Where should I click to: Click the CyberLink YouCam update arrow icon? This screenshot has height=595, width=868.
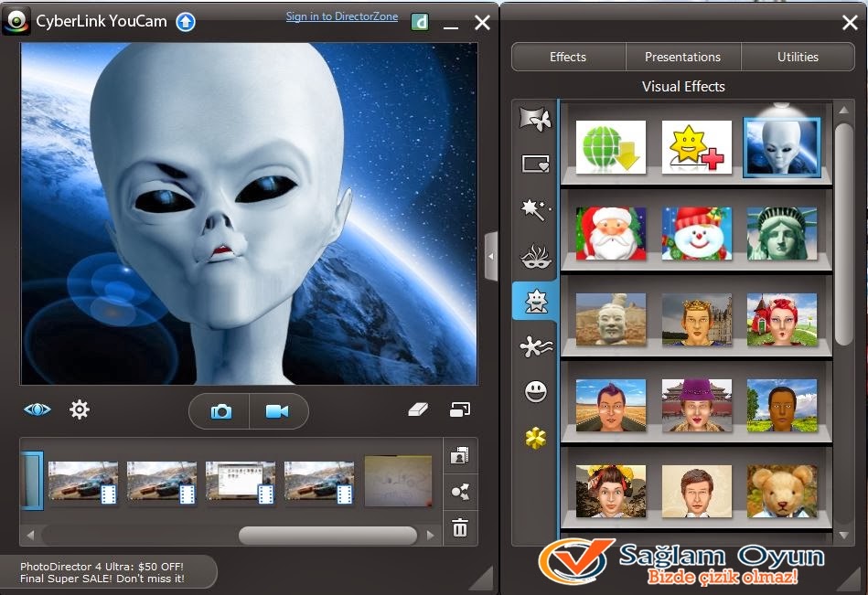pyautogui.click(x=186, y=22)
